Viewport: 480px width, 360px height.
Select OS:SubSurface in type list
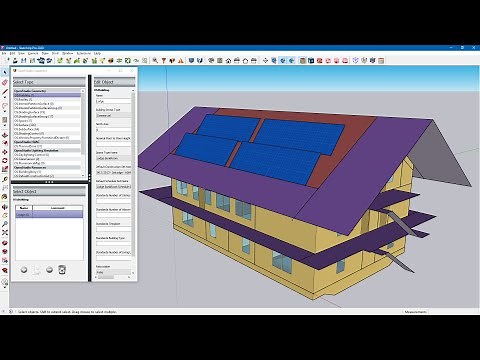(x=47, y=129)
